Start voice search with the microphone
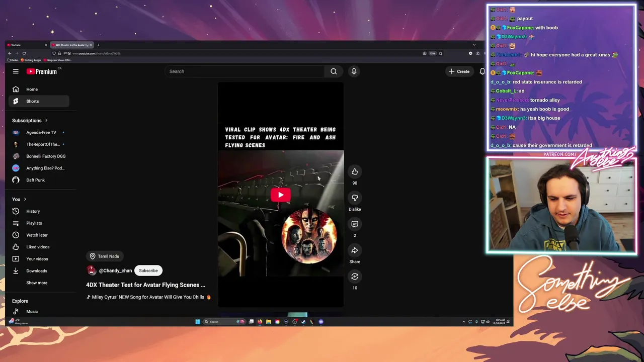Screen dimensions: 644x362 click(354, 71)
